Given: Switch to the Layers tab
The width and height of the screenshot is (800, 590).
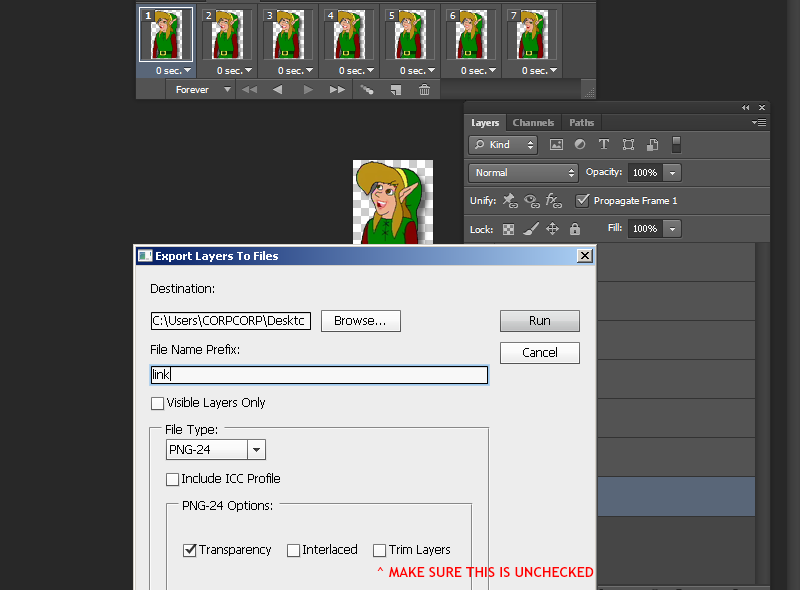Looking at the screenshot, I should (x=485, y=123).
